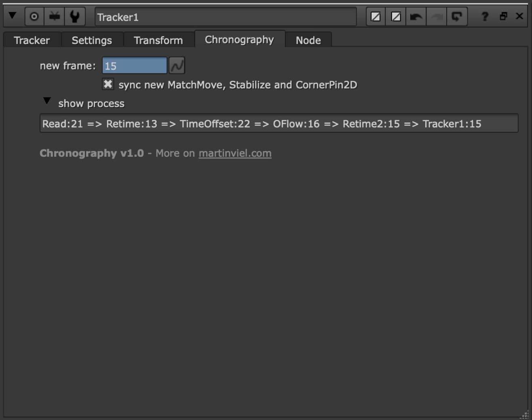Revert the node to its saved values
This screenshot has height=420, width=532.
click(x=457, y=17)
